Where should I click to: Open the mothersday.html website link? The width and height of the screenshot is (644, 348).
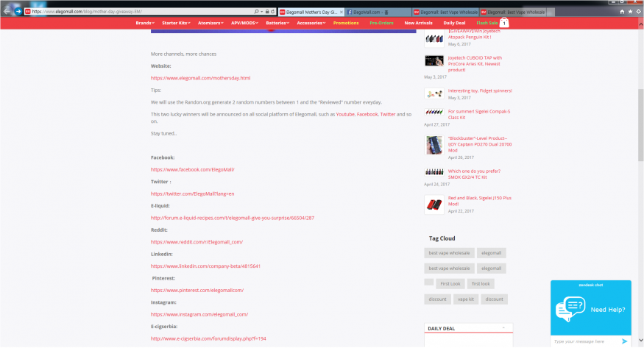click(x=200, y=78)
